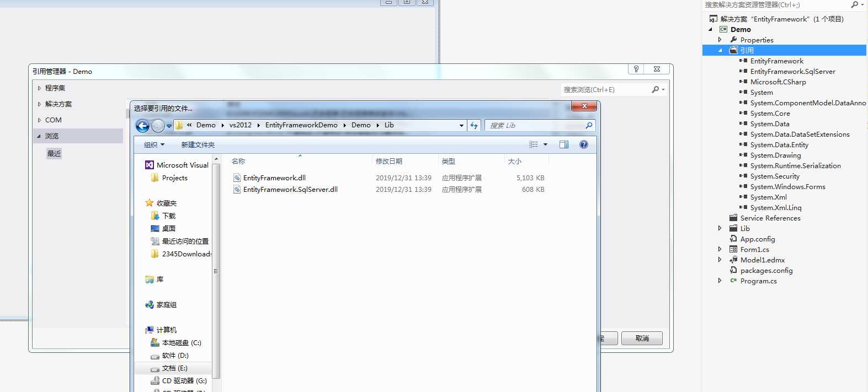Image resolution: width=868 pixels, height=392 pixels.
Task: Open the 下载 folder in navigation pane
Action: click(x=163, y=216)
